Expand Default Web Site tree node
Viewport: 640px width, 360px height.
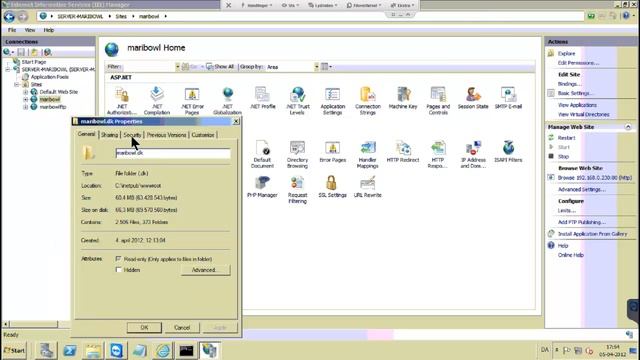pyautogui.click(x=25, y=92)
